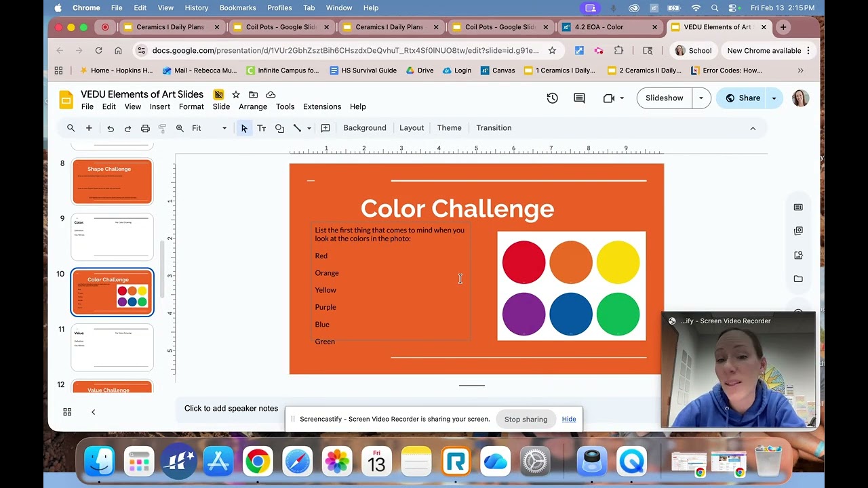This screenshot has width=868, height=488.
Task: Click the undo arrow in toolbar
Action: coord(111,128)
